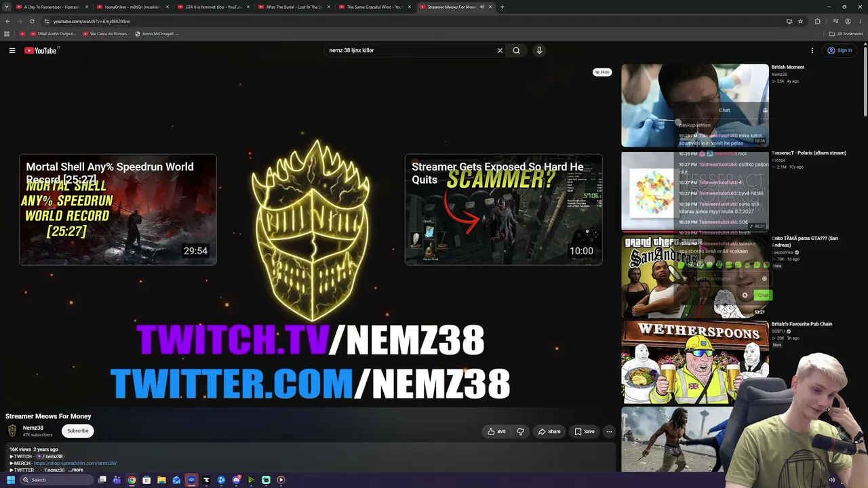The width and height of the screenshot is (868, 488).
Task: Open Chrome three-dot menu
Action: (x=860, y=21)
